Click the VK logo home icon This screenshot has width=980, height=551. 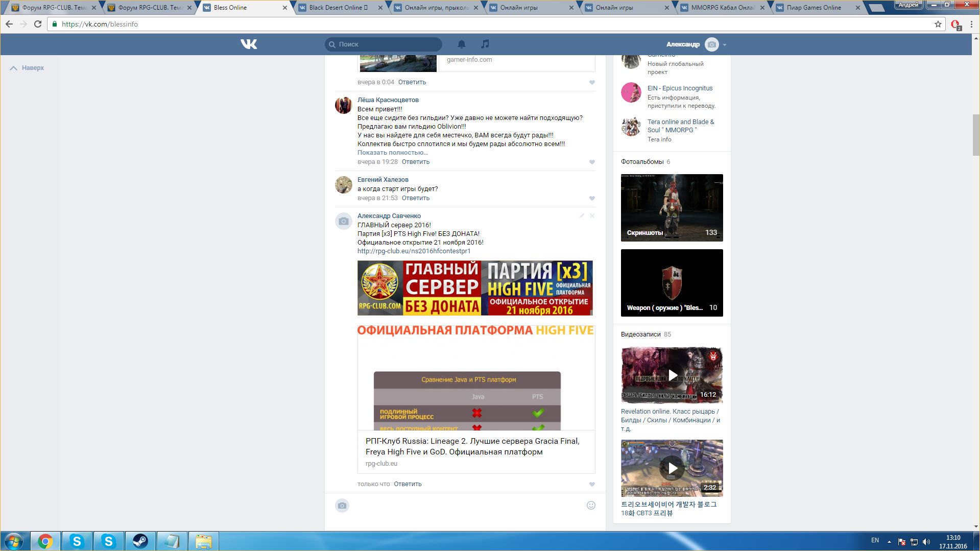(x=249, y=44)
